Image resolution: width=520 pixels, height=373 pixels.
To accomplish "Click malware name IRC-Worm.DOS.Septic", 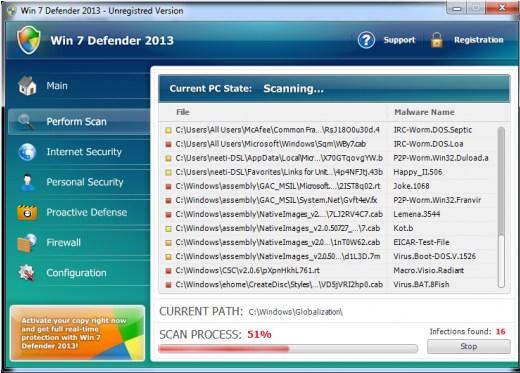I will pos(433,130).
